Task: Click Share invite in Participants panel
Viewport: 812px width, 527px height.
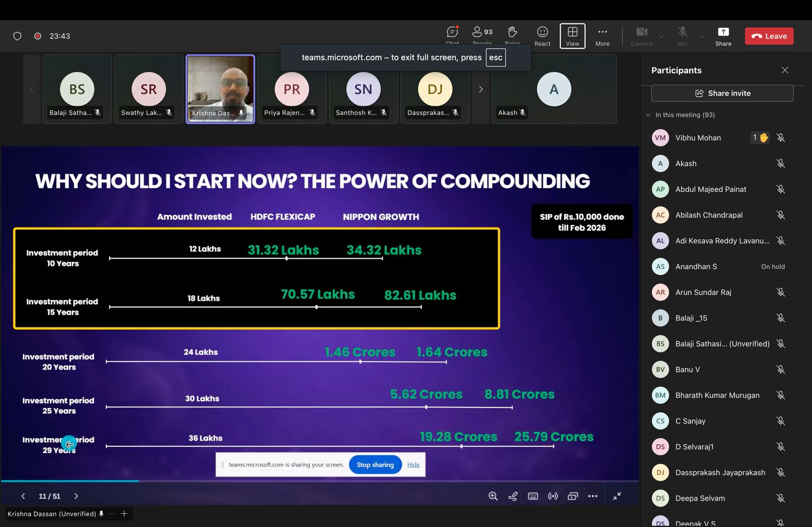Action: pos(722,93)
